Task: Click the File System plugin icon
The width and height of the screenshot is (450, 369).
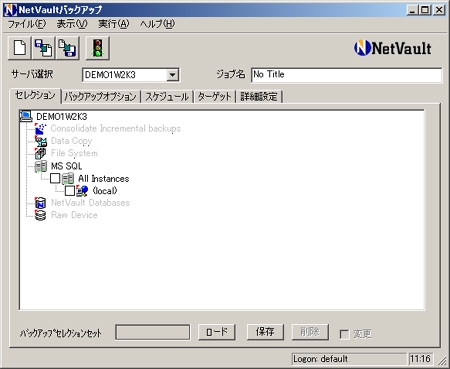Action: (x=41, y=153)
